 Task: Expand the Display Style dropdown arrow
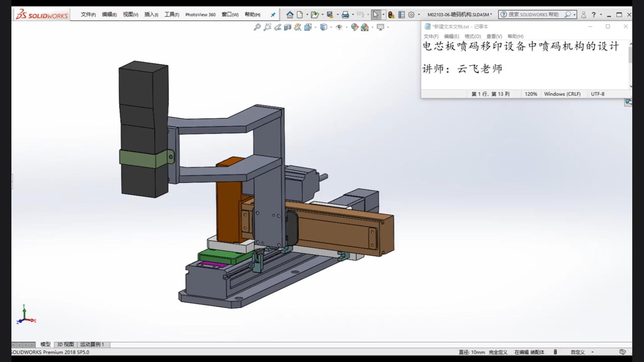[331, 27]
